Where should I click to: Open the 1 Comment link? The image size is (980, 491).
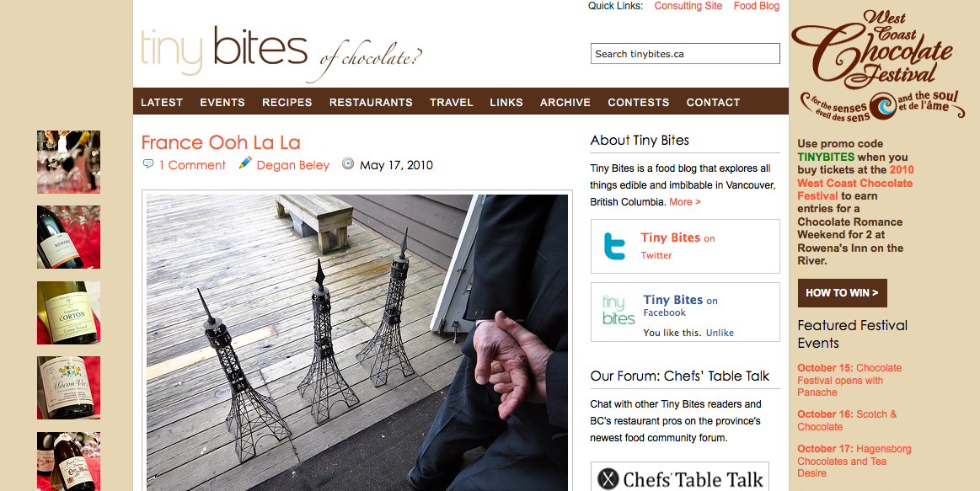coord(192,165)
